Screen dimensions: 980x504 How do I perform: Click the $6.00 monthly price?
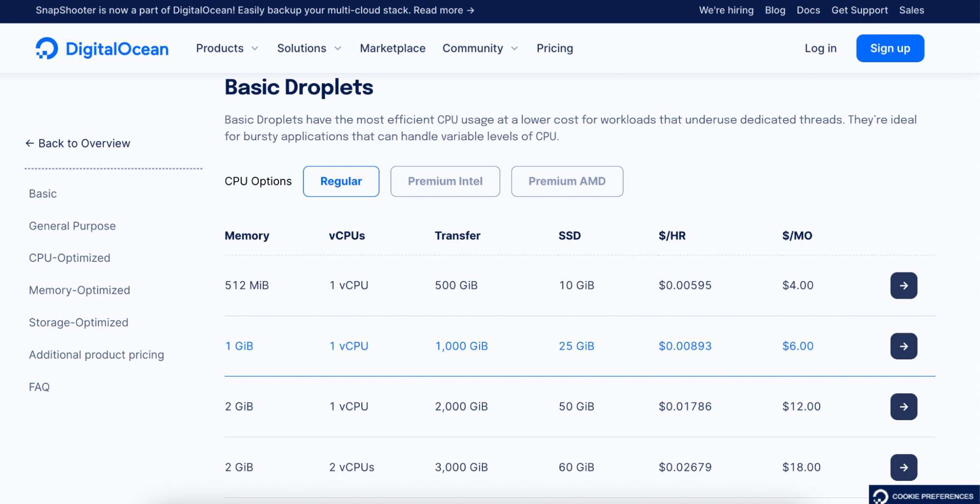click(x=798, y=346)
